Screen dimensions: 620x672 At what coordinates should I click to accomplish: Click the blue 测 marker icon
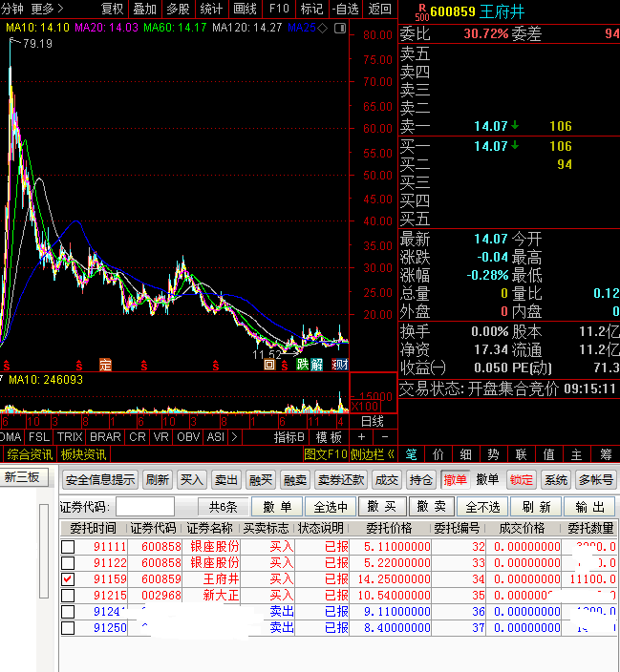[340, 365]
